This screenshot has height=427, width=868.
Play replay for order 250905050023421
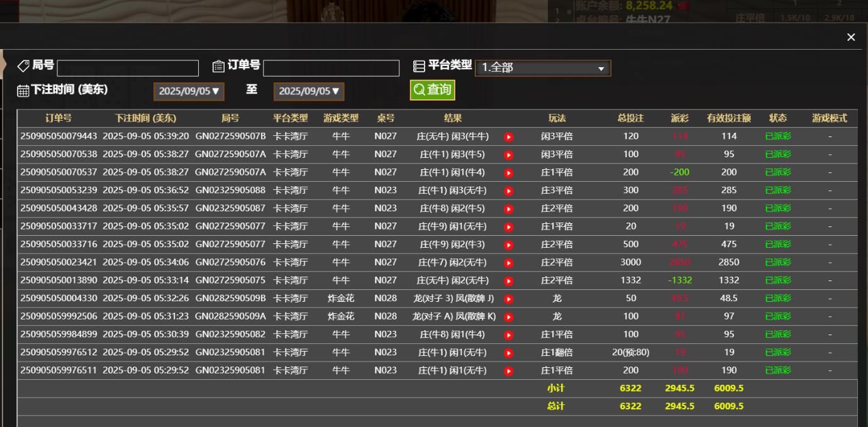[508, 263]
